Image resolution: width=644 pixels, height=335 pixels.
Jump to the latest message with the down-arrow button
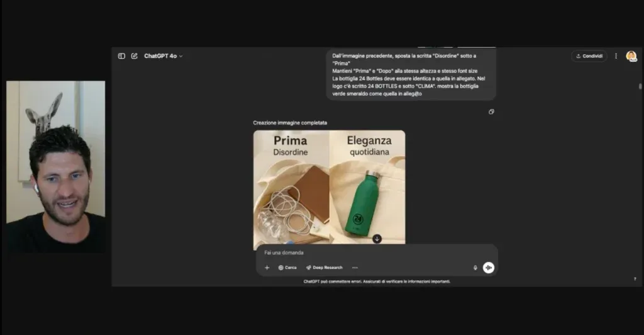tap(377, 239)
